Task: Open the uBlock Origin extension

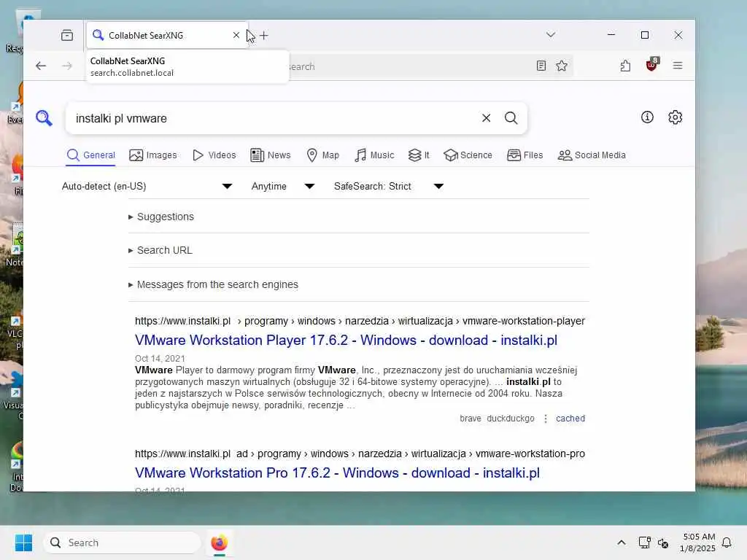Action: 651,65
